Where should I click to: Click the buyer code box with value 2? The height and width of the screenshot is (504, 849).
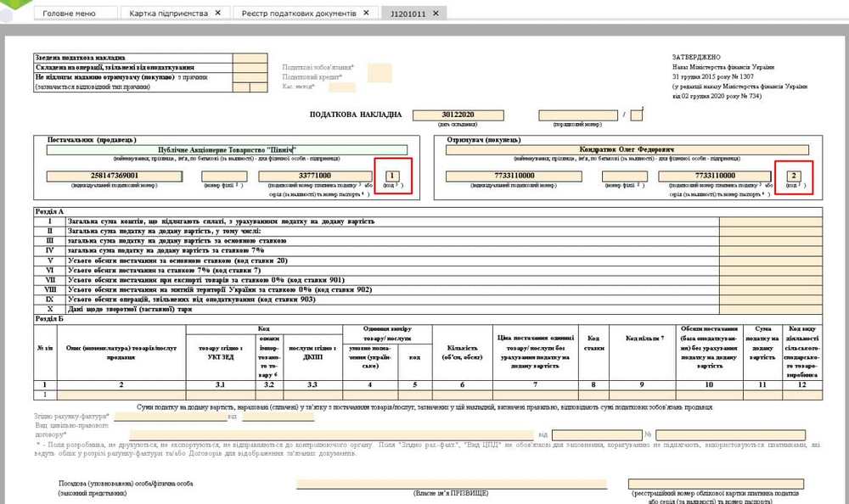[794, 176]
